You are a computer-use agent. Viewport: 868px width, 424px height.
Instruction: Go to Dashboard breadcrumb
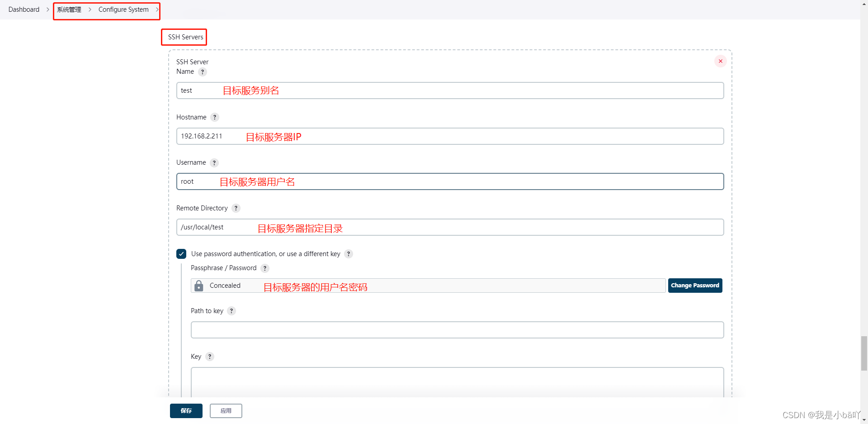coord(24,10)
